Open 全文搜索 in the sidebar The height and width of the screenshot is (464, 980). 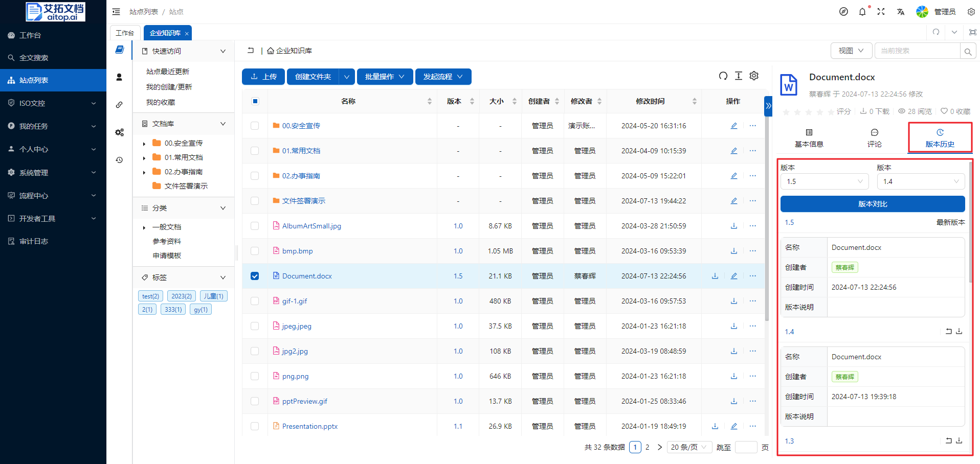34,58
